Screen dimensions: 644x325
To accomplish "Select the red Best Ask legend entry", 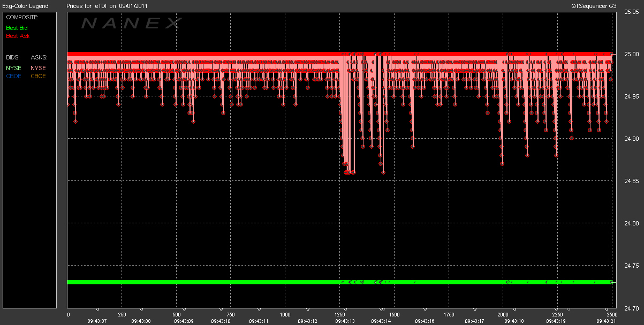I will point(18,36).
